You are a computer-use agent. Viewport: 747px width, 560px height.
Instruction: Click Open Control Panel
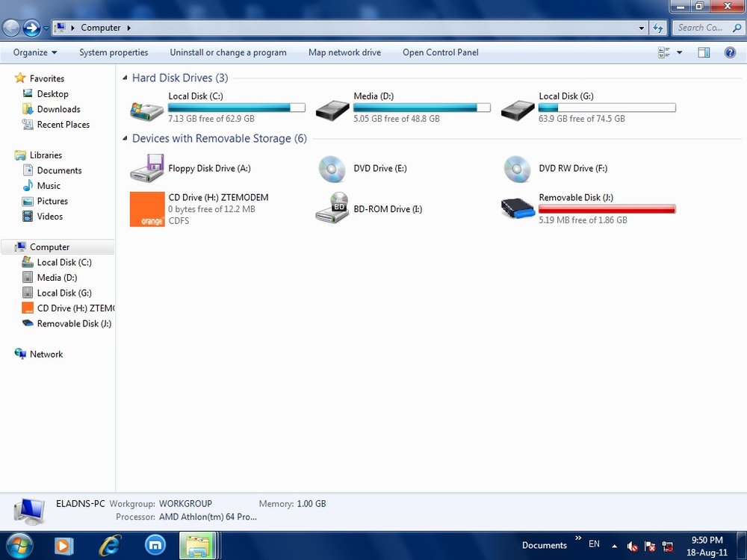tap(440, 52)
